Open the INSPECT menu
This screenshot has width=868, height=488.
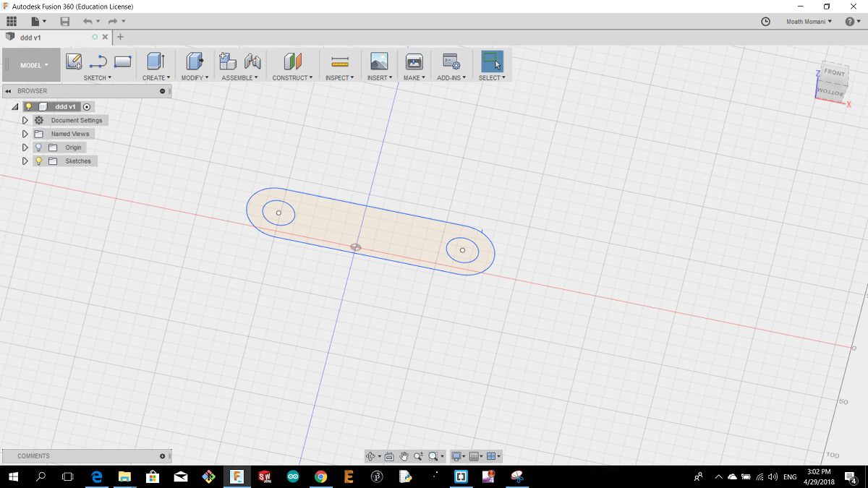tap(340, 77)
